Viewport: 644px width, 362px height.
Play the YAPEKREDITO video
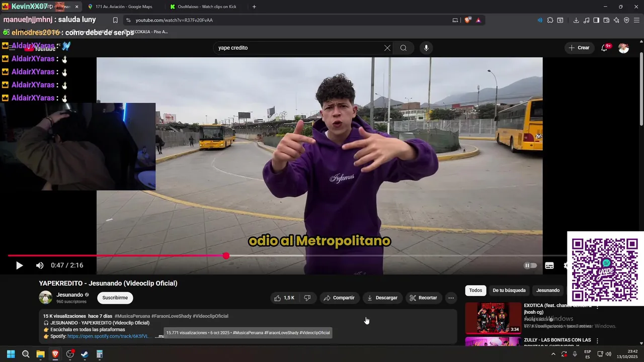[19, 265]
